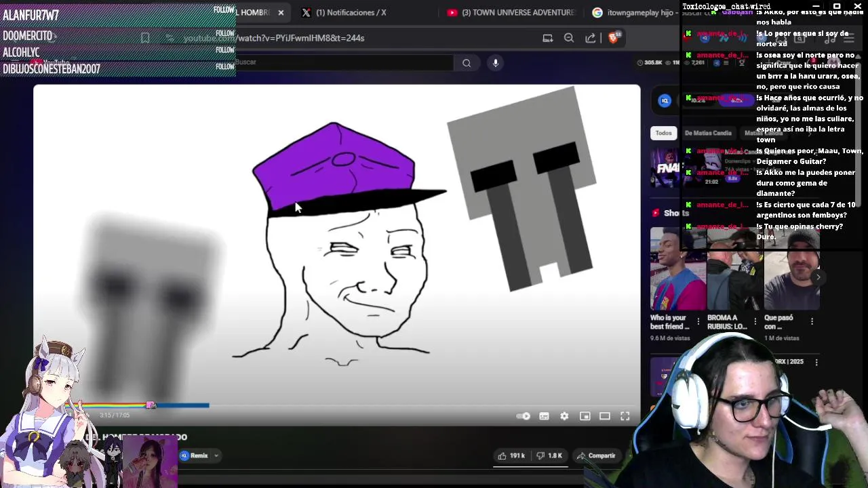Viewport: 868px width, 488px height.
Task: Click the YouTube search magnifier button
Action: 467,63
